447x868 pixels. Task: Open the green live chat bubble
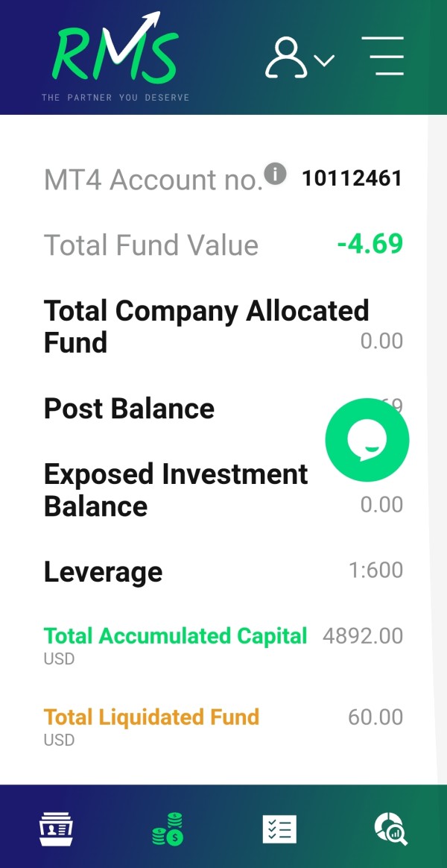367,439
